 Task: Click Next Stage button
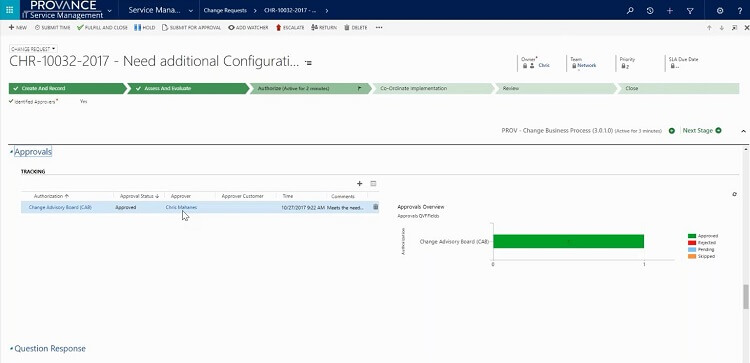[x=702, y=131]
